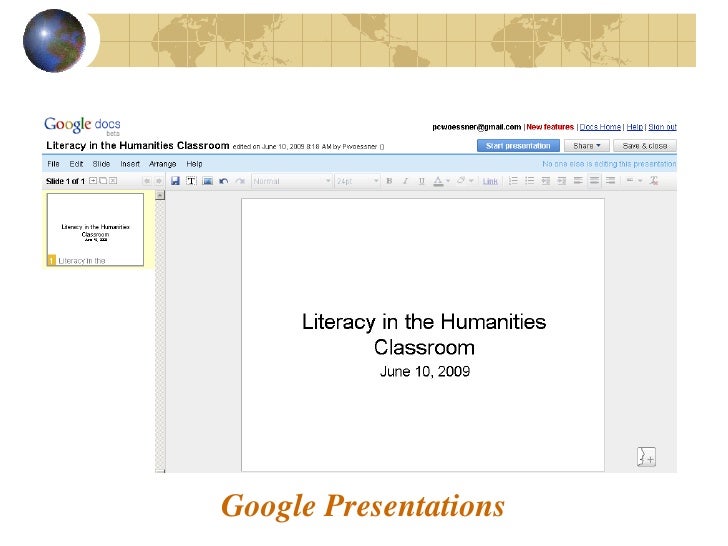Open the New features link
The width and height of the screenshot is (728, 546).
point(550,127)
